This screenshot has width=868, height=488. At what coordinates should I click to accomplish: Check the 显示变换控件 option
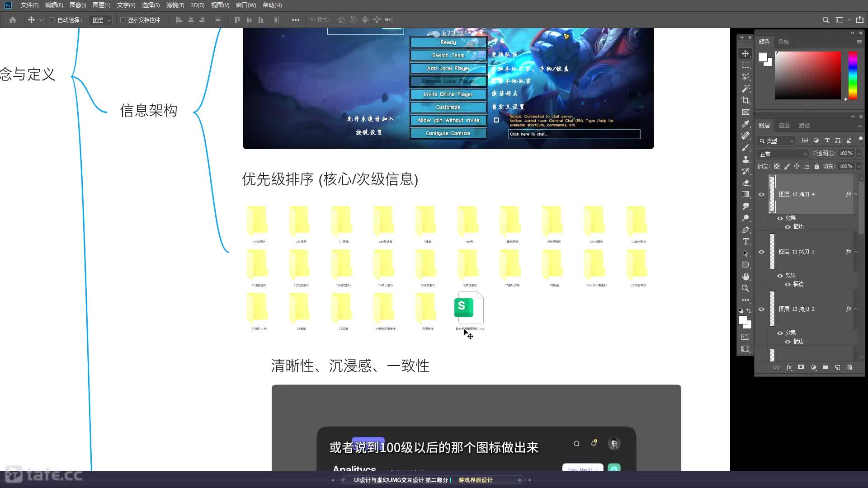pyautogui.click(x=123, y=20)
